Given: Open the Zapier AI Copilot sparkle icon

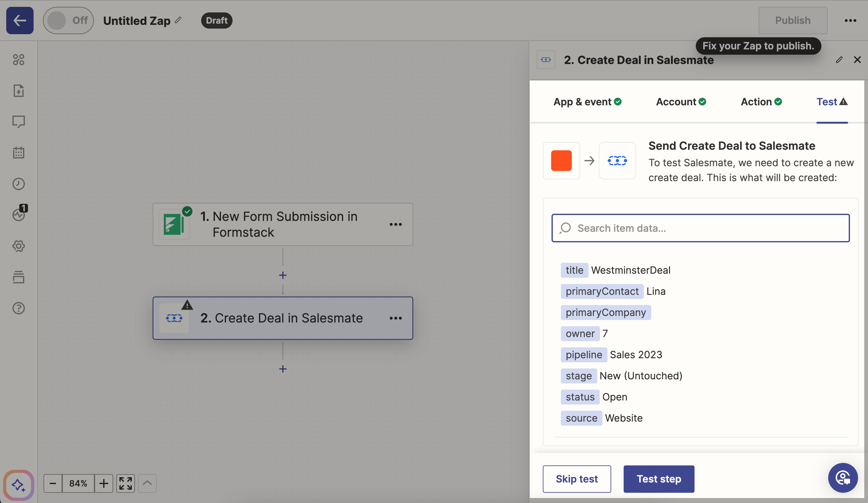Looking at the screenshot, I should (x=18, y=485).
